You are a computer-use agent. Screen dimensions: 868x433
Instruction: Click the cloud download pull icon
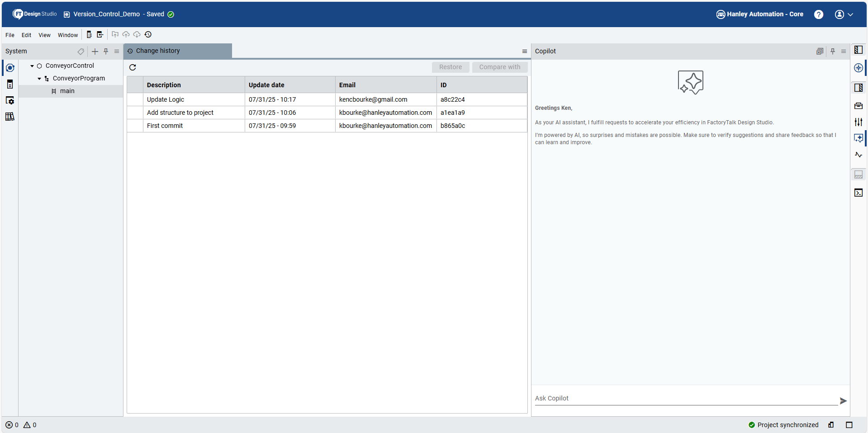click(137, 34)
